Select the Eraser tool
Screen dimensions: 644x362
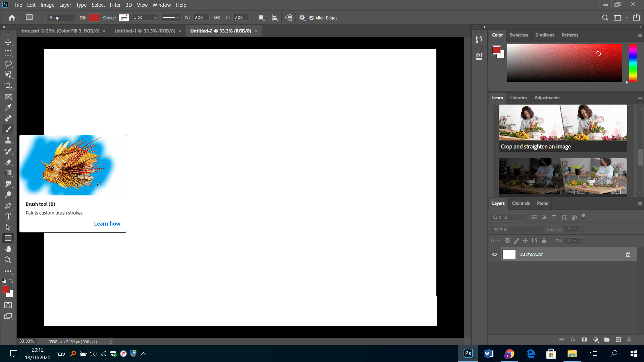tap(8, 162)
